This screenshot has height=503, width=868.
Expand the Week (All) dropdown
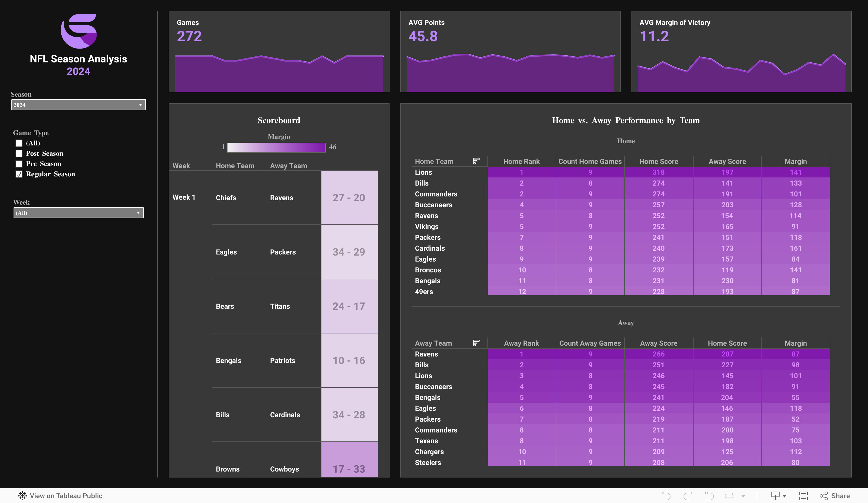tap(79, 213)
